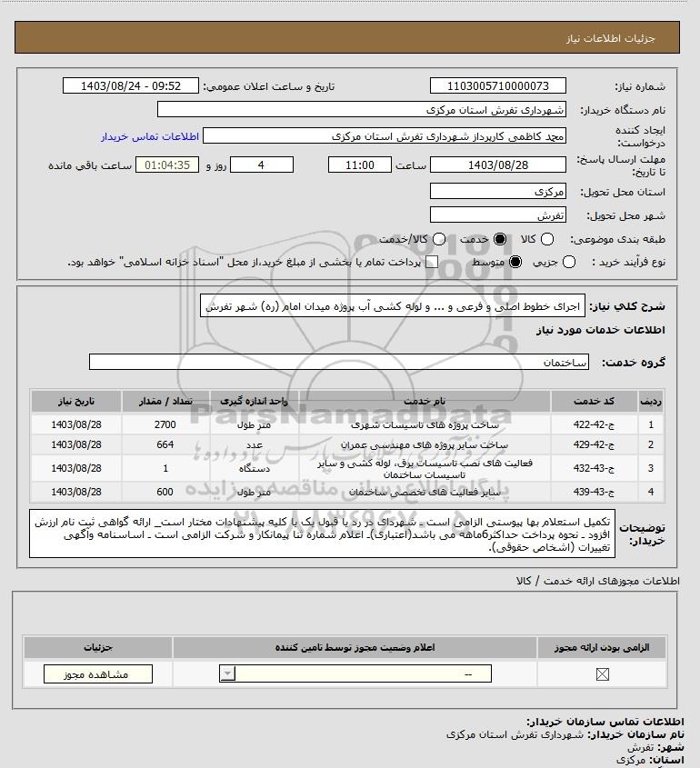Viewport: 700px width, 768px height.
Task: Click the service group field ساختمان
Action: click(339, 362)
